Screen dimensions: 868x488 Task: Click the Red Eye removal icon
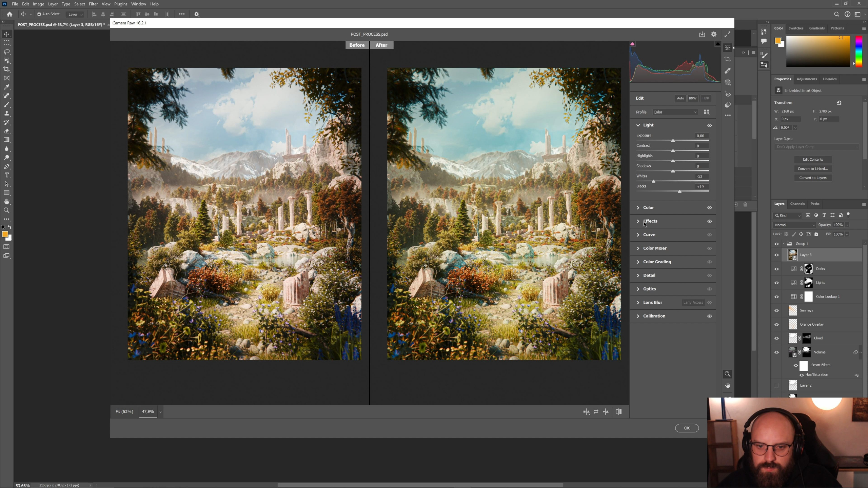pos(728,94)
